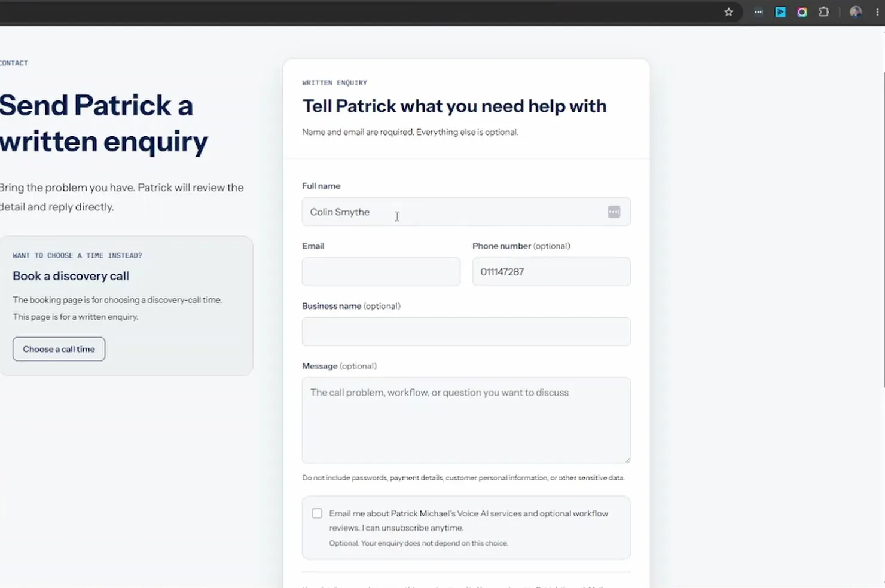Click the heading "Tell Patrick what you need help with"
Viewport: 885px width, 588px height.
454,106
